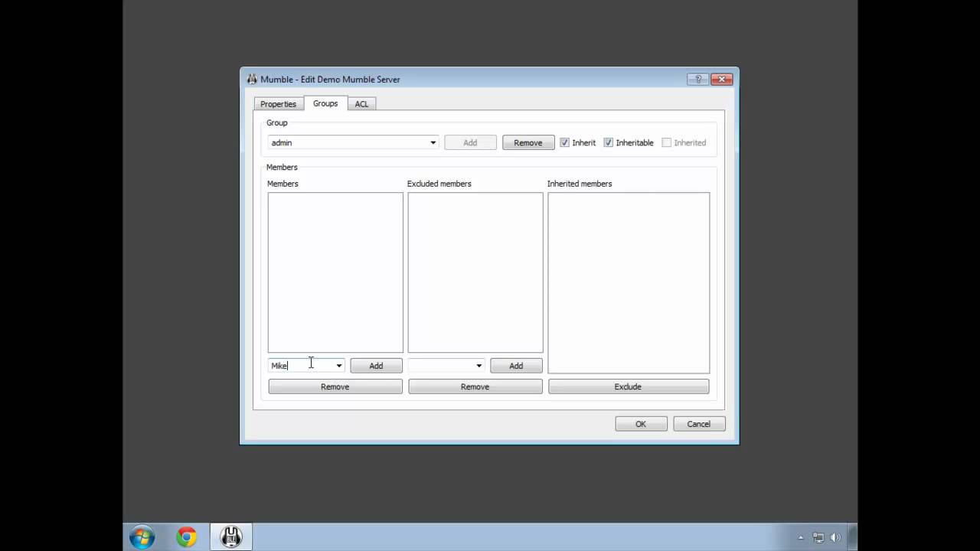Screen dimensions: 980x551
Task: Click inside the Inherited members list box
Action: coord(629,282)
